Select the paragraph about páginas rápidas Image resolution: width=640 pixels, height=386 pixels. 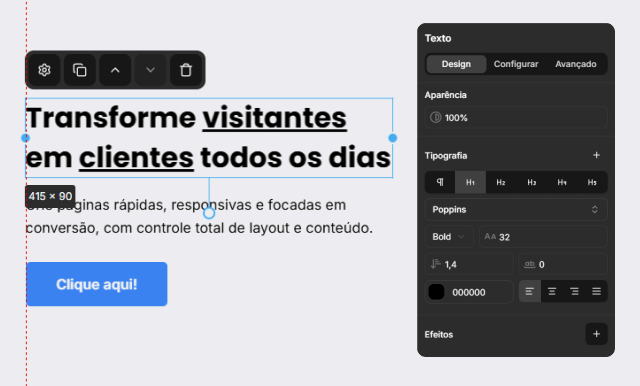pos(199,216)
